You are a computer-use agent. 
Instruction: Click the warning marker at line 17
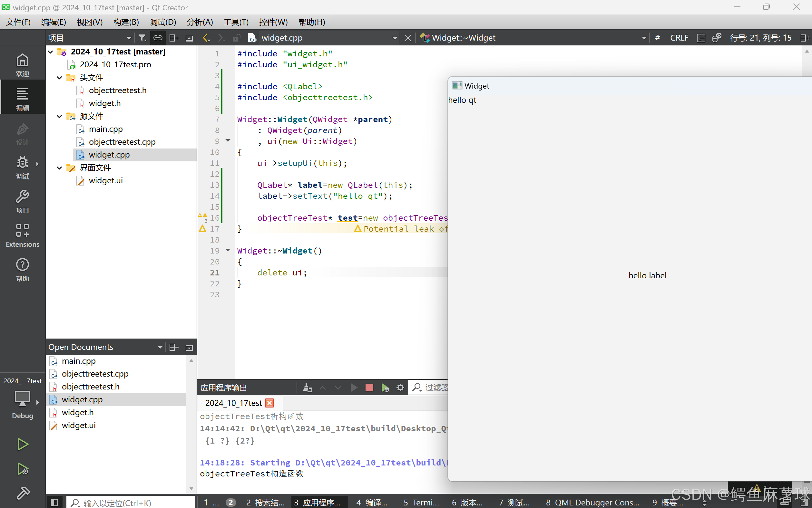point(202,229)
